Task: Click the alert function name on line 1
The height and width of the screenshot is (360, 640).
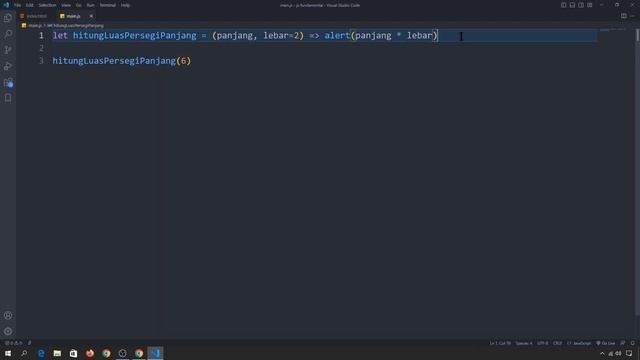Action: tap(337, 36)
